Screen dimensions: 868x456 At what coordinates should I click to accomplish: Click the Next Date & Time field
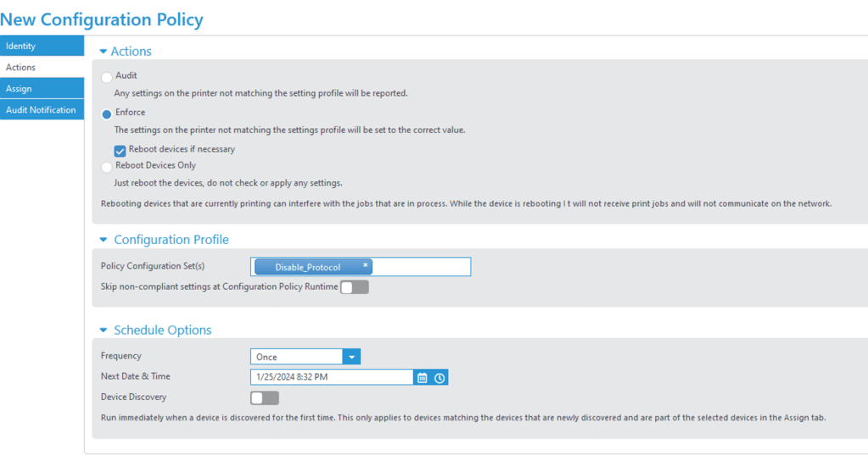(x=331, y=377)
